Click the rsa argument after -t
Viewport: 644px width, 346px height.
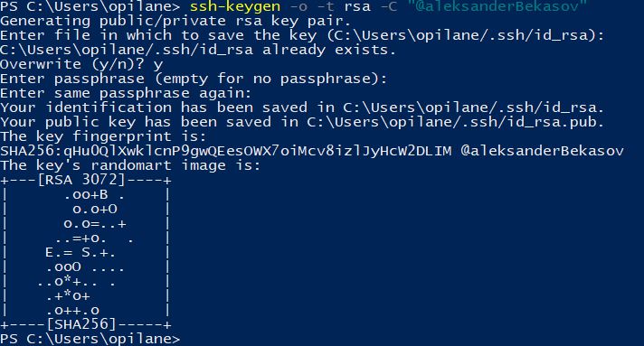tap(357, 6)
